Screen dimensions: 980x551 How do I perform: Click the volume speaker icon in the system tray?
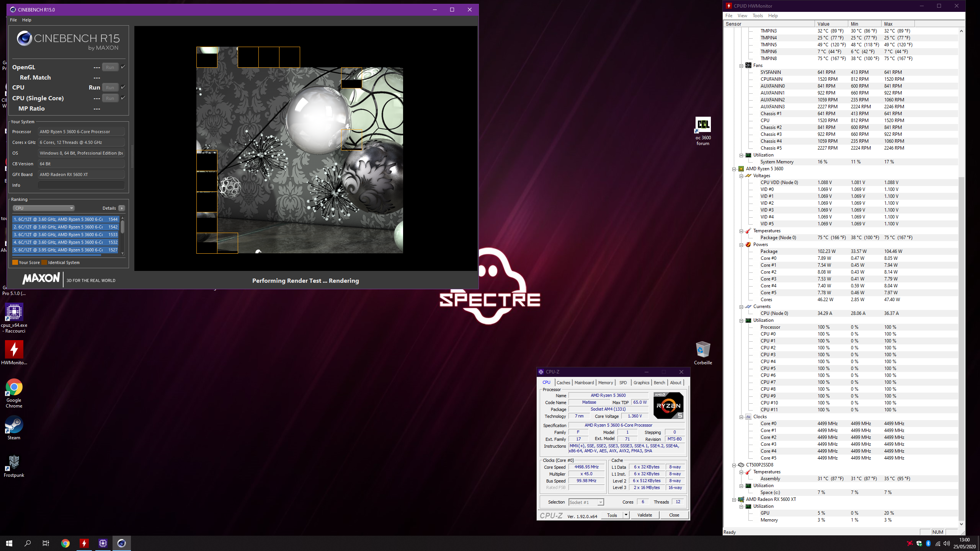tap(947, 543)
